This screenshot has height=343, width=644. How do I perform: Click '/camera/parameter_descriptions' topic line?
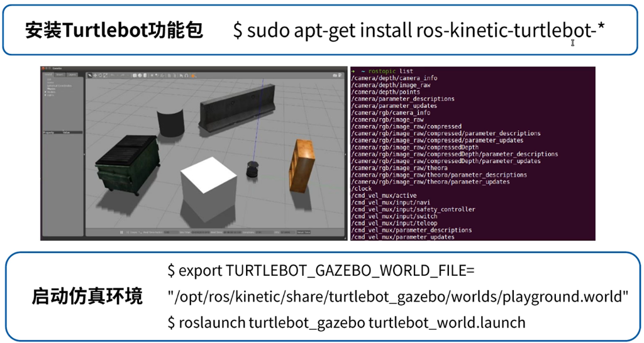402,99
